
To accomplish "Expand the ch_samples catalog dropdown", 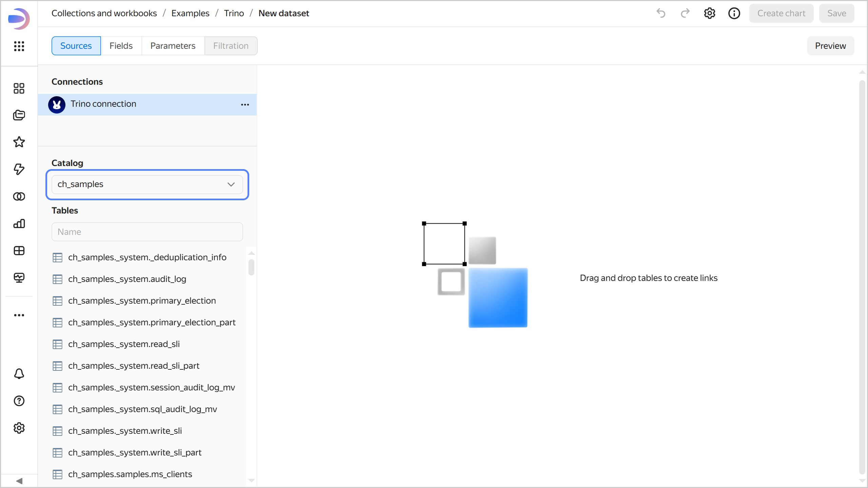I will 147,184.
